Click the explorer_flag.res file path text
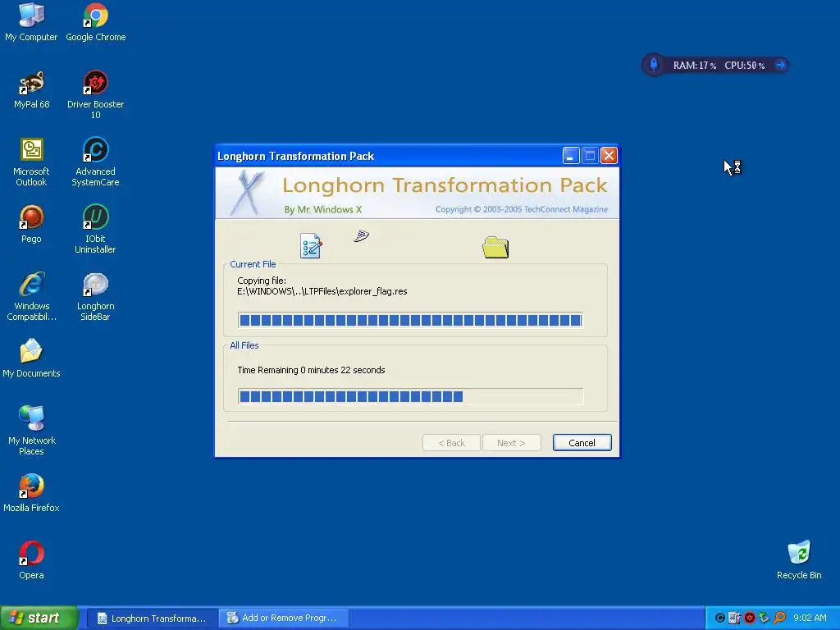This screenshot has height=630, width=840. click(x=322, y=291)
